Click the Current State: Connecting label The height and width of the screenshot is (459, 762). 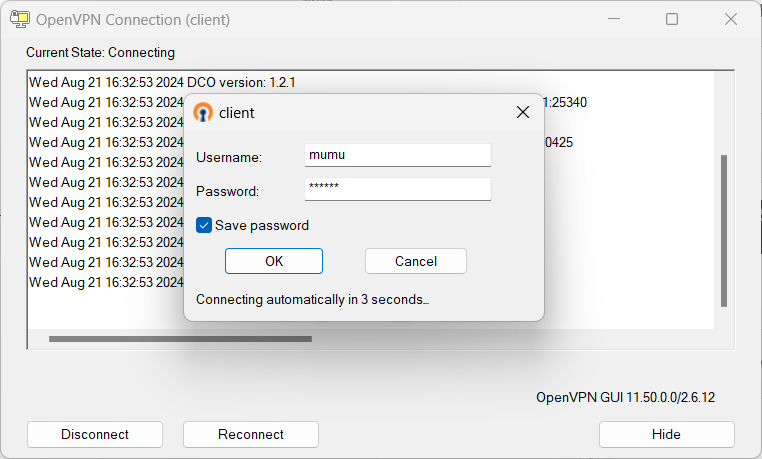[x=100, y=52]
